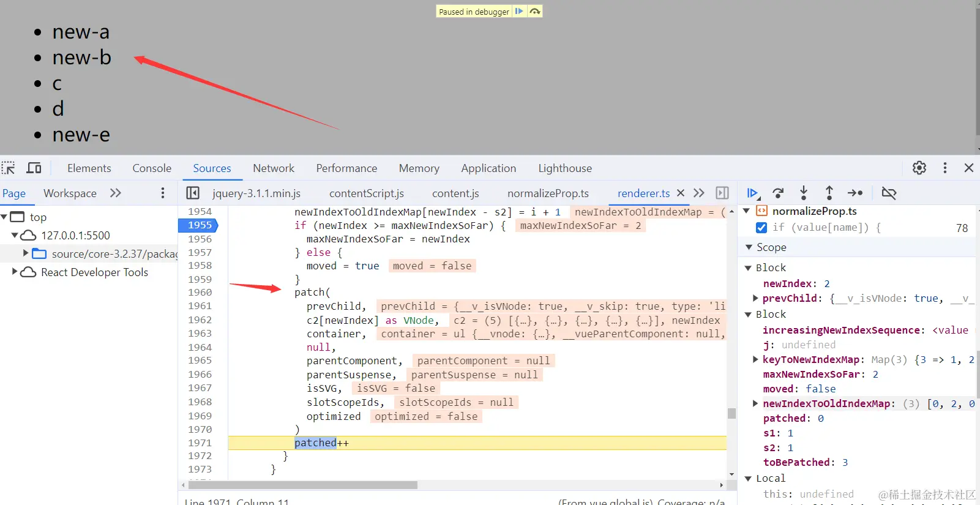
Task: Select the maxNewIndexSoFar scope variable
Action: 820,374
